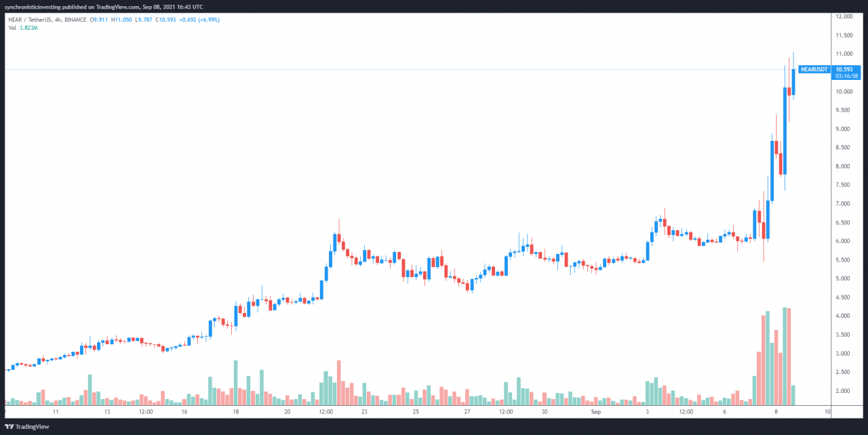Select the 4h interval label in legend

point(61,20)
